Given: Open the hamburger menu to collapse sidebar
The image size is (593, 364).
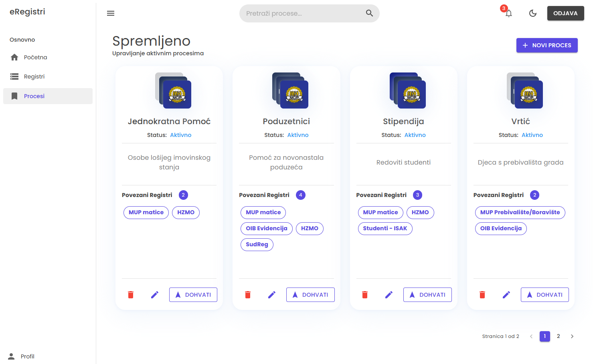Looking at the screenshot, I should (111, 13).
